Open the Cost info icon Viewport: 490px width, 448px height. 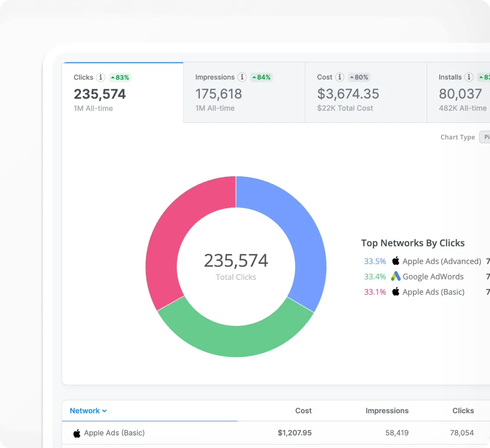point(339,77)
